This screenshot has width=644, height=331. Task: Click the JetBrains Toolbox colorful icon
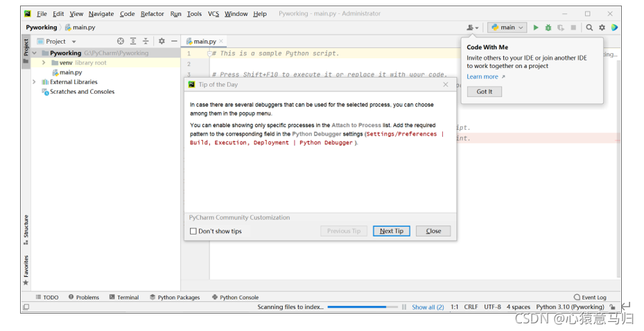[x=614, y=28]
